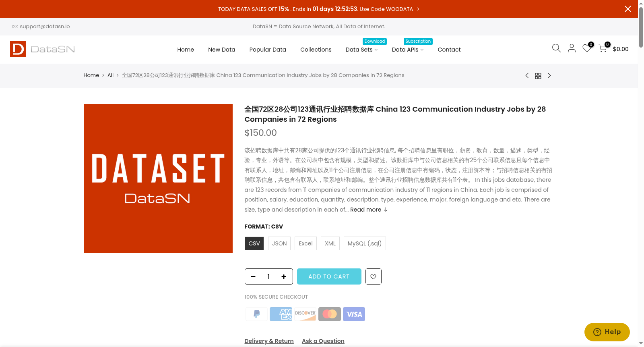Open the DATASET product image thumbnail
The image size is (644, 347).
pyautogui.click(x=158, y=179)
